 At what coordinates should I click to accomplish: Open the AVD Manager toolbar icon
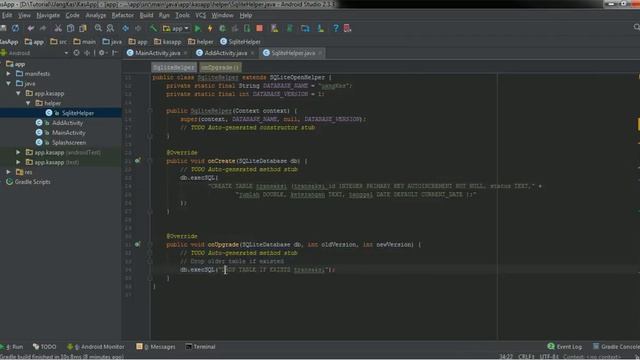(x=274, y=28)
